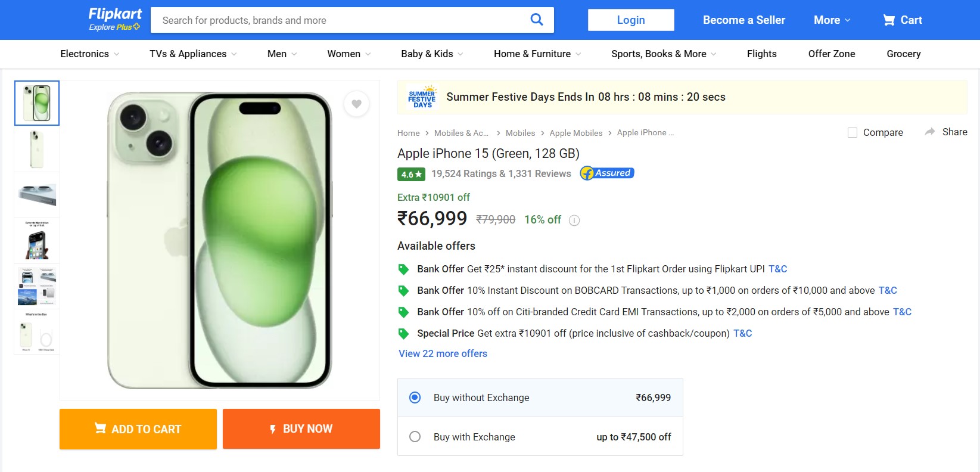Go to the Offer Zone tab

[x=831, y=54]
